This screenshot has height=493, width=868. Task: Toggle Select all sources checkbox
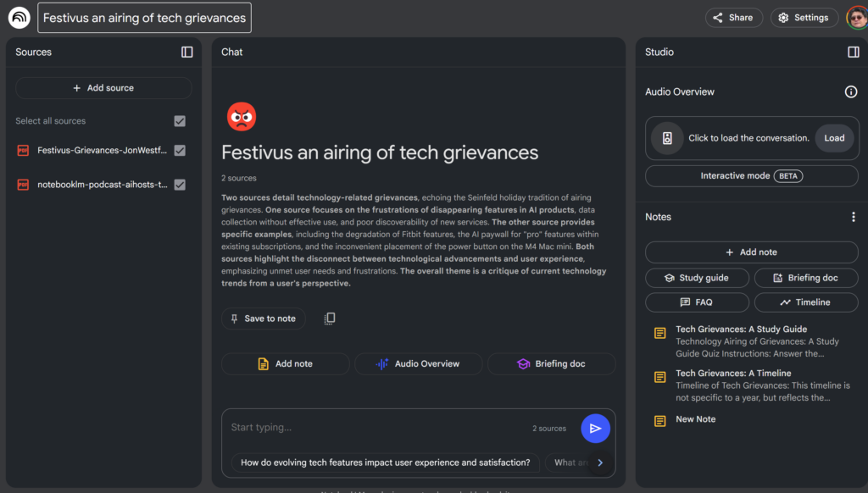[180, 121]
